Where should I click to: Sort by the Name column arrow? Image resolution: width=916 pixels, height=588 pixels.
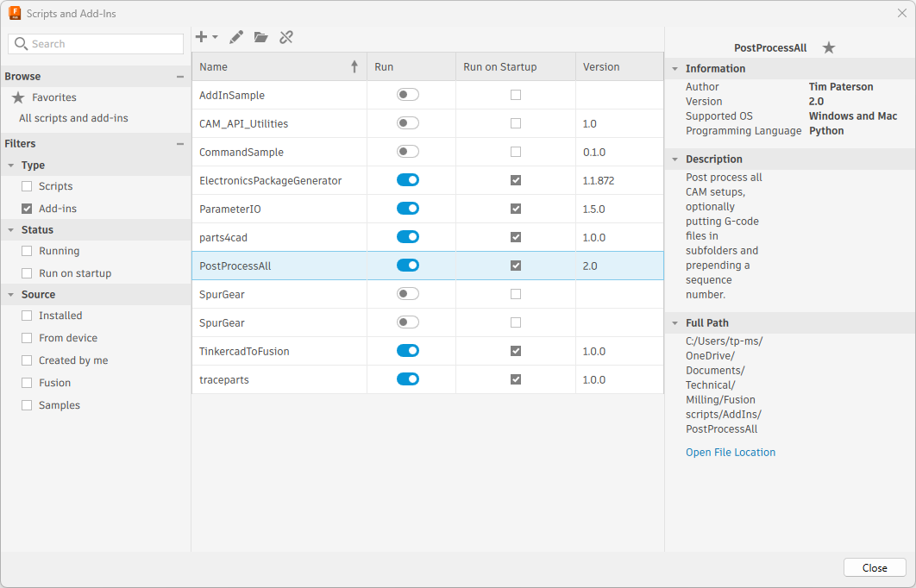(x=354, y=66)
